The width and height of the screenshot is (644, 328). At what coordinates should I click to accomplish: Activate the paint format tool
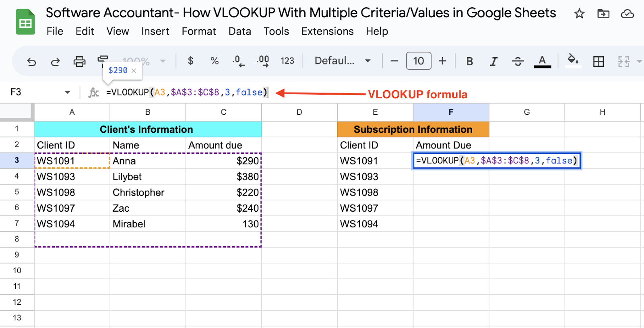tap(103, 60)
